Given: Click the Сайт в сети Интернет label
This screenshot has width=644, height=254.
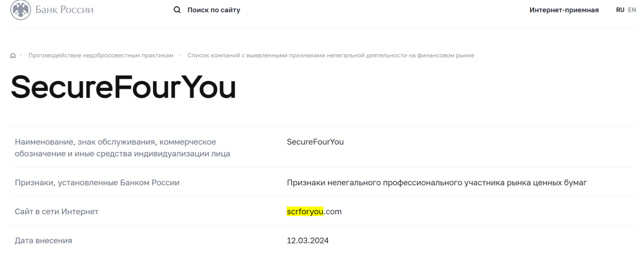Looking at the screenshot, I should pos(56,211).
